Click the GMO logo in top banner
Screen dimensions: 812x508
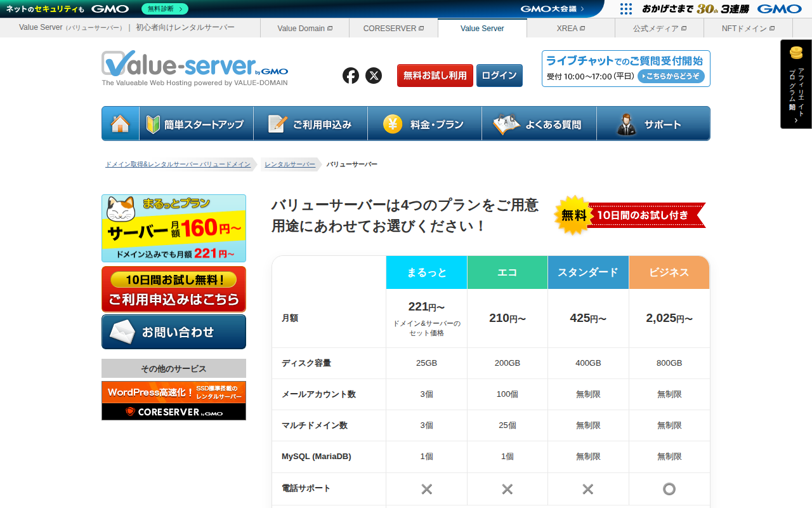(x=110, y=9)
